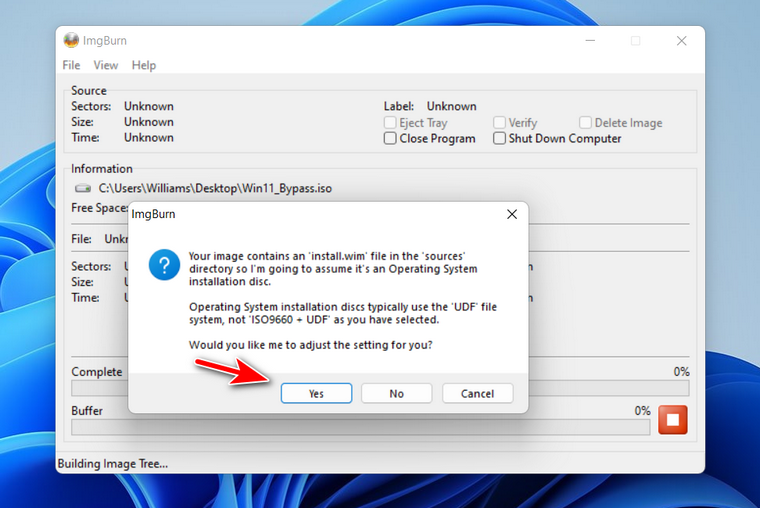Click the blue question mark icon

click(x=164, y=265)
